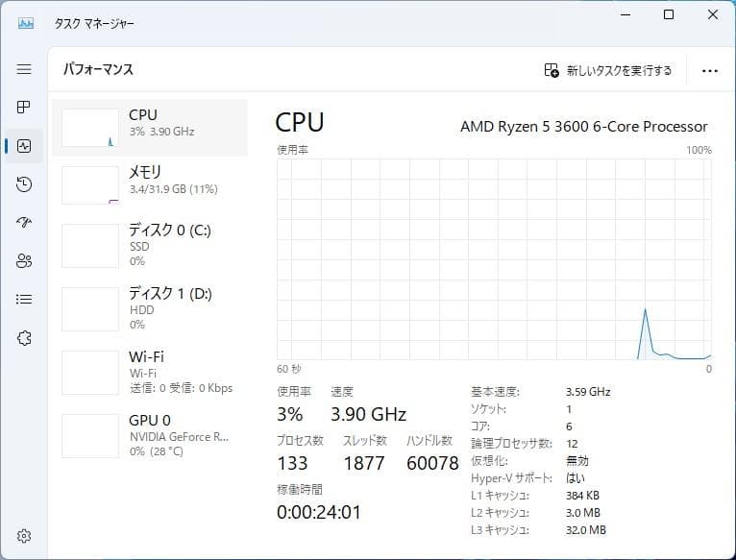Select the CPU entry in resource list
Screen dimensions: 736x560
pos(150,128)
